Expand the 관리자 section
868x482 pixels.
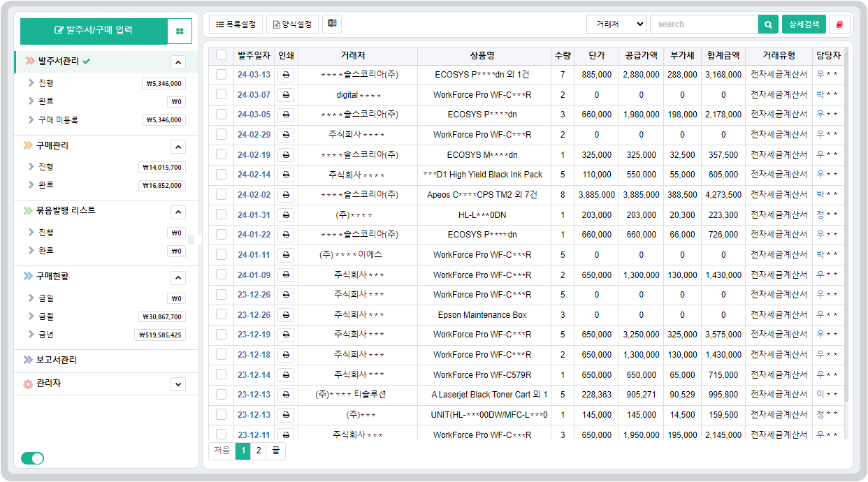178,384
